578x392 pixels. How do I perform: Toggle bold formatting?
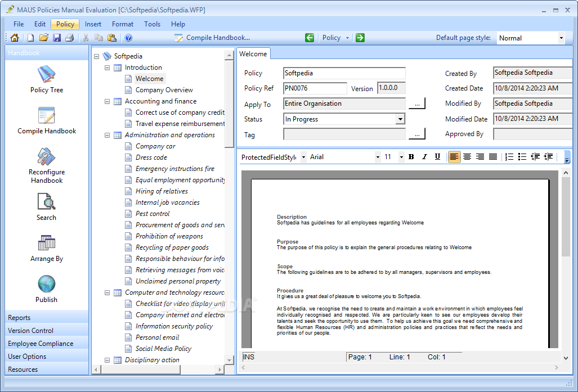tap(411, 157)
